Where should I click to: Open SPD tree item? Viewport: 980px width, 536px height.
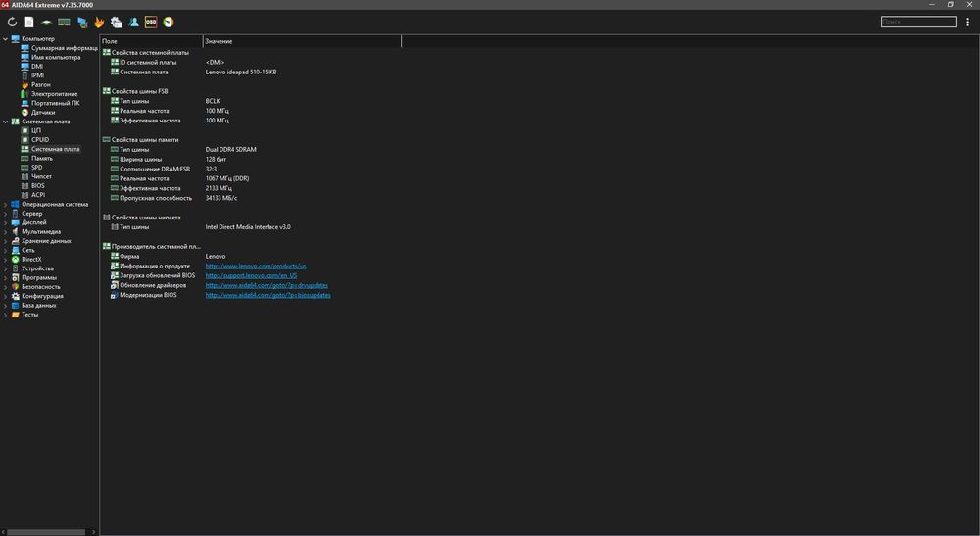pos(37,168)
